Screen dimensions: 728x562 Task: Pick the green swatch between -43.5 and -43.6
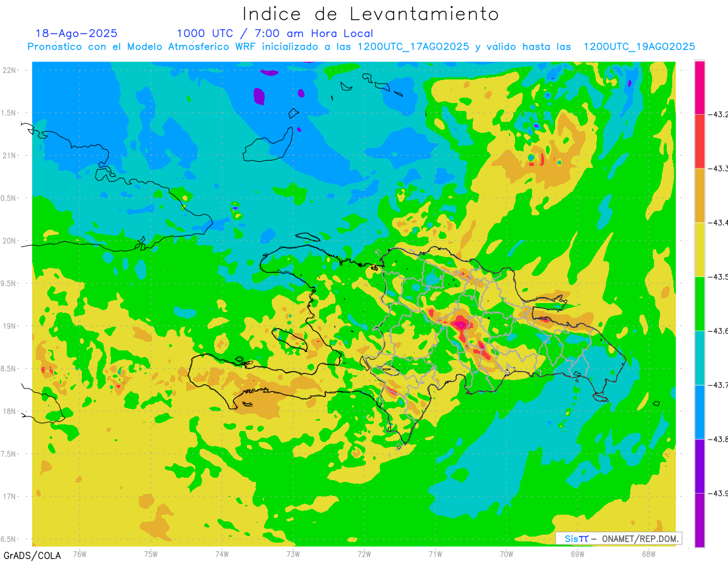pos(699,303)
